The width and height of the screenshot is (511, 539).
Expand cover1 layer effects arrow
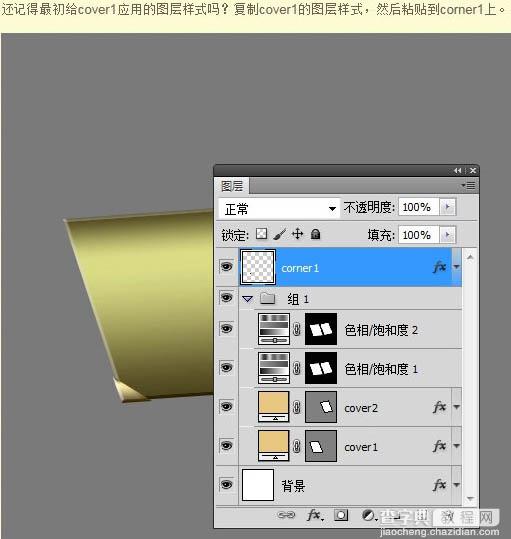(x=456, y=446)
